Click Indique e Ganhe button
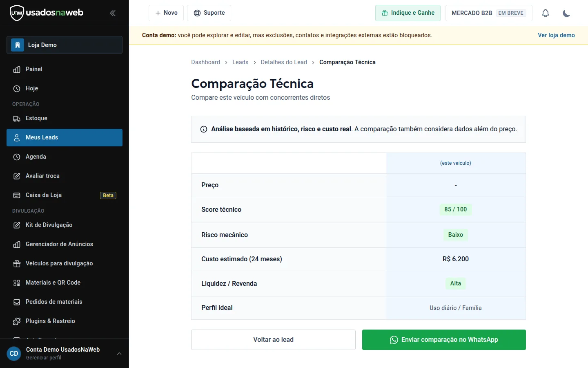This screenshot has height=368, width=588. click(408, 13)
